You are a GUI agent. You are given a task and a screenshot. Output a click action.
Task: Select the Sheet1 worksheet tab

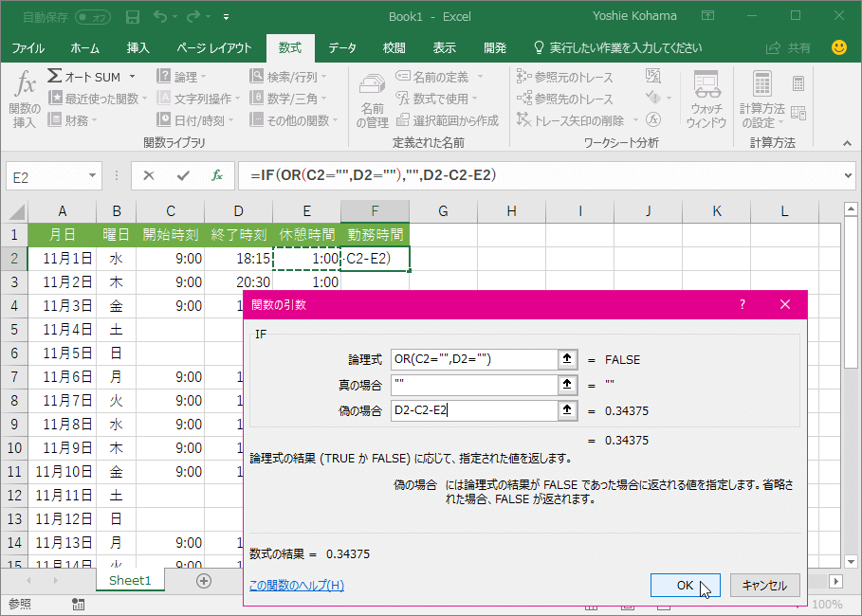pos(130,580)
